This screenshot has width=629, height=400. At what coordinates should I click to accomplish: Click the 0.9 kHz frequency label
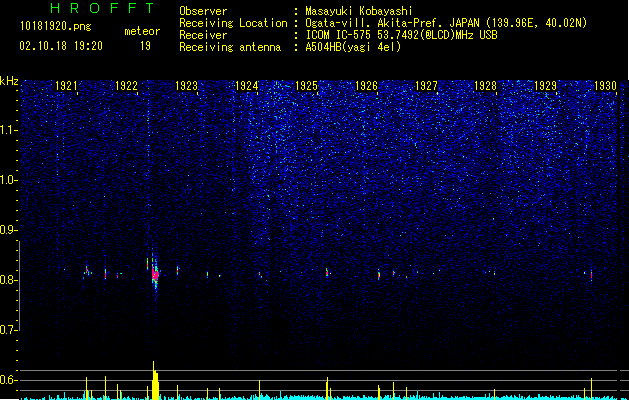coord(9,230)
